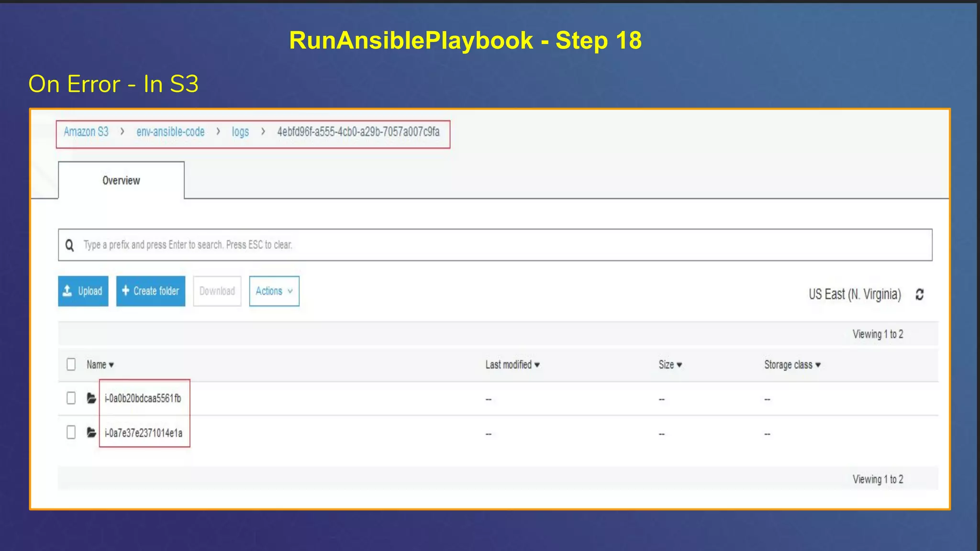Click the US East (N. Virginia) region label

coord(855,294)
